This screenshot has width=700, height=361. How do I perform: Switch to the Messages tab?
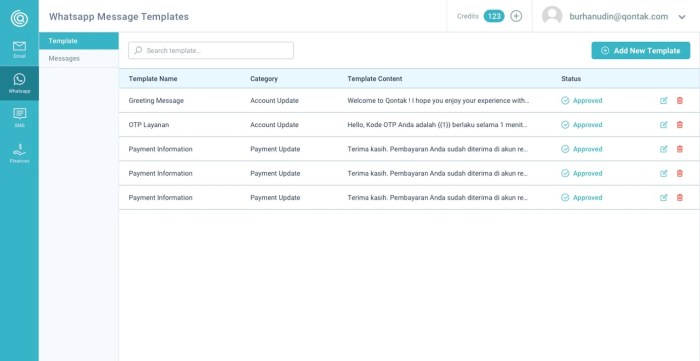tap(64, 58)
